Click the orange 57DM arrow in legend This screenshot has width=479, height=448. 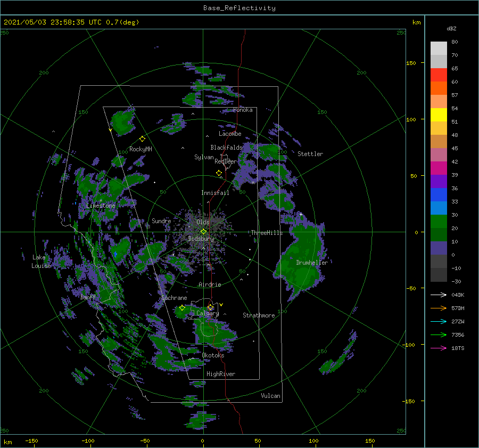(439, 308)
